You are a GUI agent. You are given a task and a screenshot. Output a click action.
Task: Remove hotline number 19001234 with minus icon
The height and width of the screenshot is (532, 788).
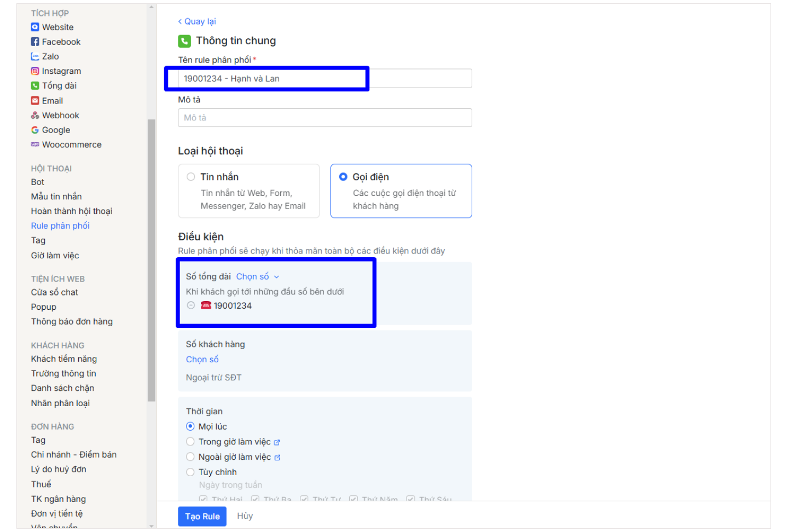pyautogui.click(x=190, y=305)
